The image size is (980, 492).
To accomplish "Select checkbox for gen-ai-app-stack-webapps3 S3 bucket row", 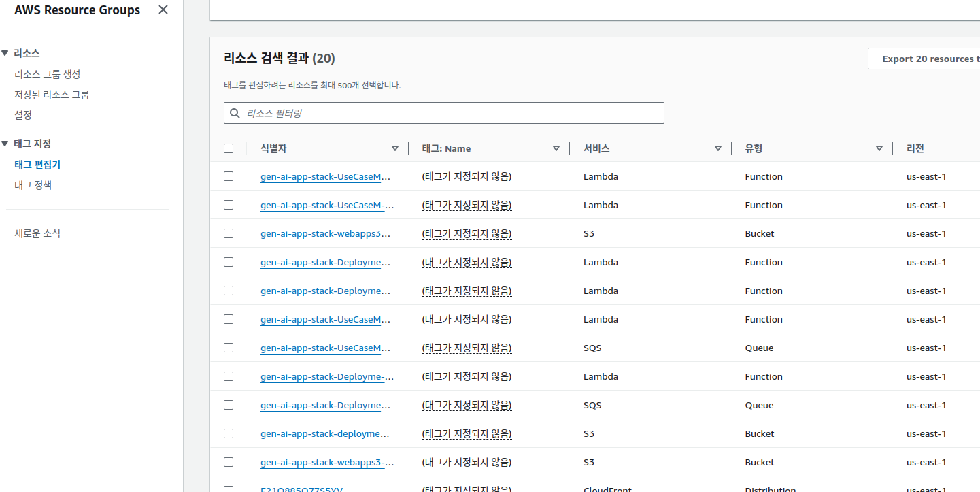I will 229,233.
